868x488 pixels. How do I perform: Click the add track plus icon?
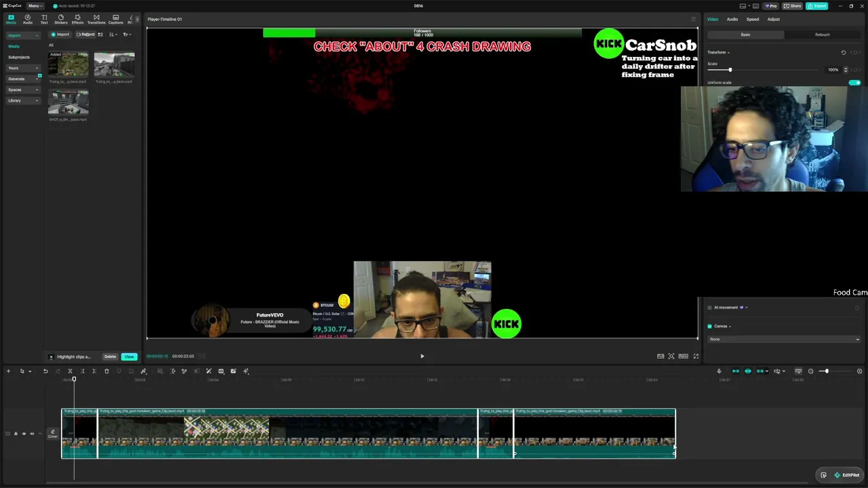pos(8,371)
